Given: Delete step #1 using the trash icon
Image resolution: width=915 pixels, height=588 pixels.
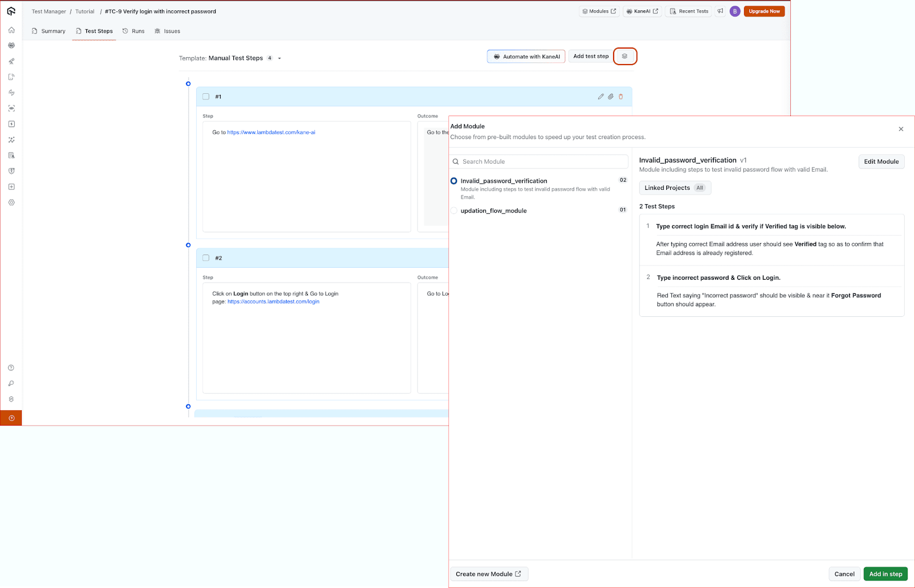Looking at the screenshot, I should tap(620, 96).
